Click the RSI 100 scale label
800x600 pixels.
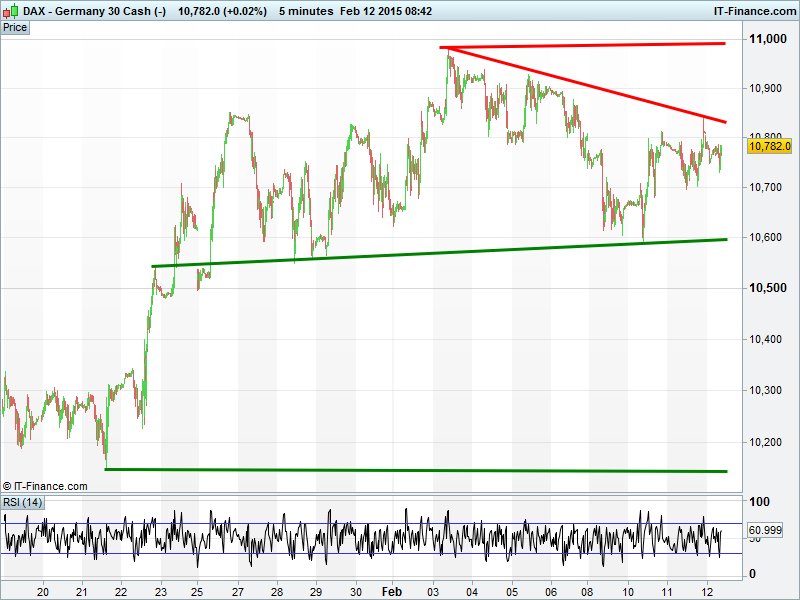click(x=759, y=502)
